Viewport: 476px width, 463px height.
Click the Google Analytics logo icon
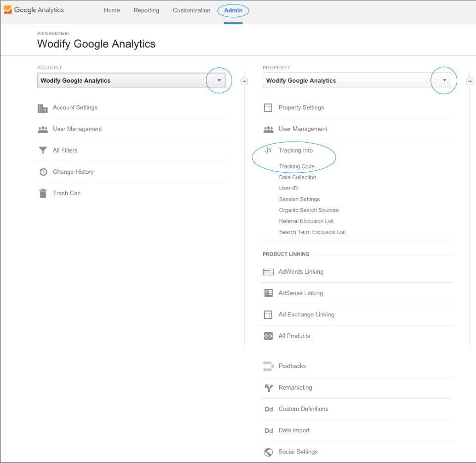(x=7, y=10)
